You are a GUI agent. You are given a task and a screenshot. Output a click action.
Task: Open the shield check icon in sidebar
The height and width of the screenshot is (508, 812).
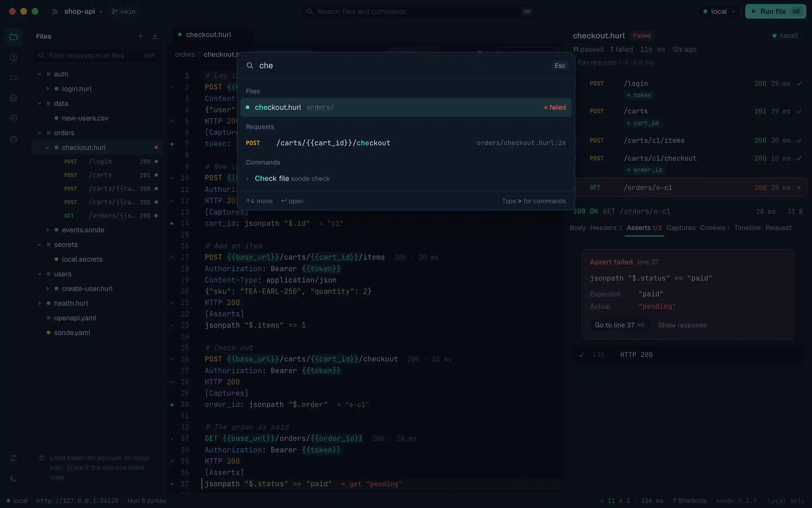pyautogui.click(x=14, y=118)
